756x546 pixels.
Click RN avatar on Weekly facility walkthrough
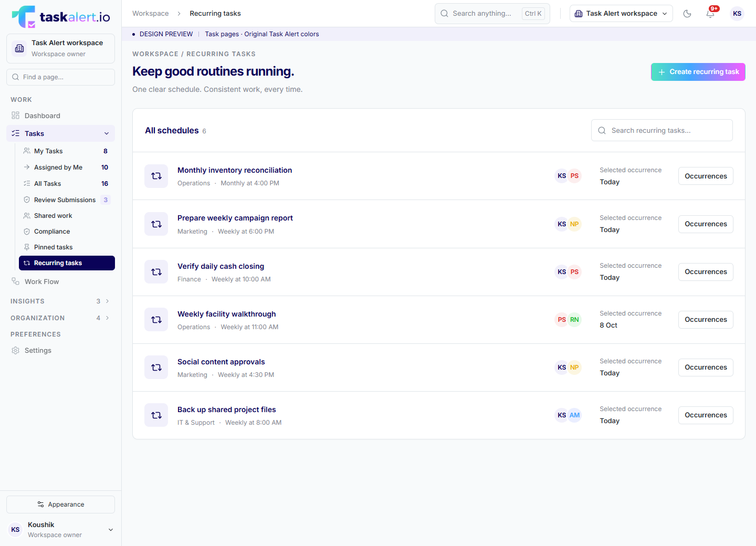575,320
